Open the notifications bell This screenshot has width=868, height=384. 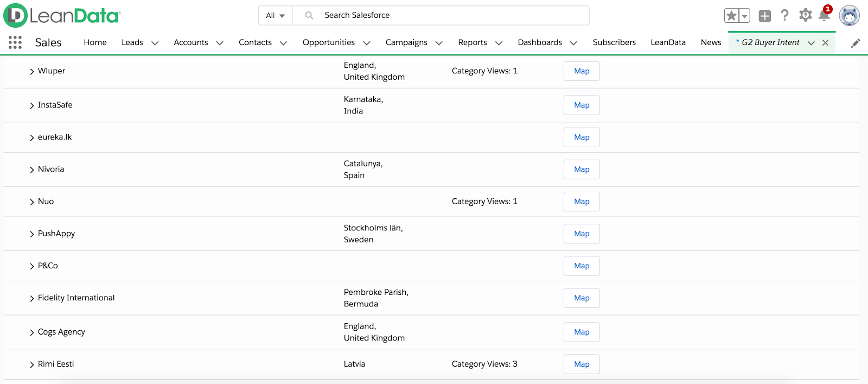click(x=824, y=15)
